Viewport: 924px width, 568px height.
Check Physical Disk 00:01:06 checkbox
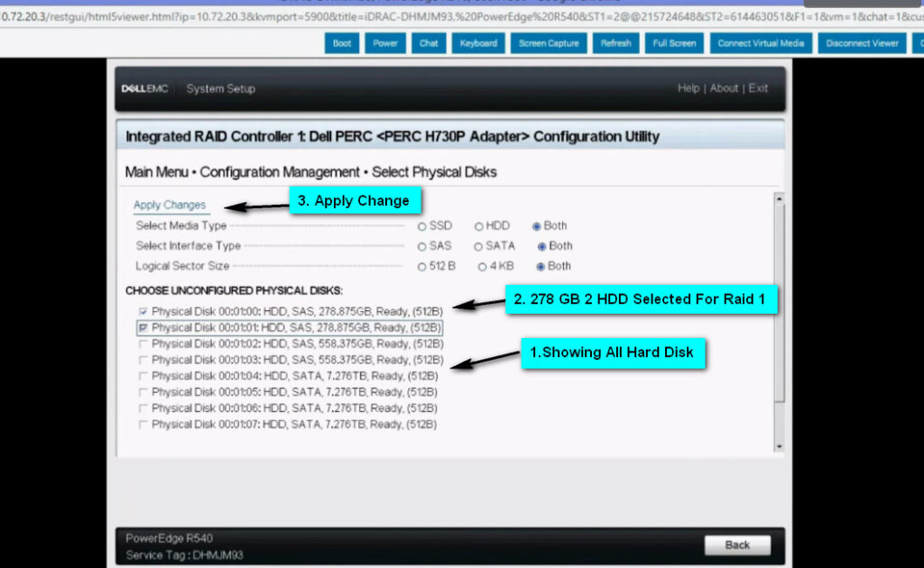[x=143, y=408]
